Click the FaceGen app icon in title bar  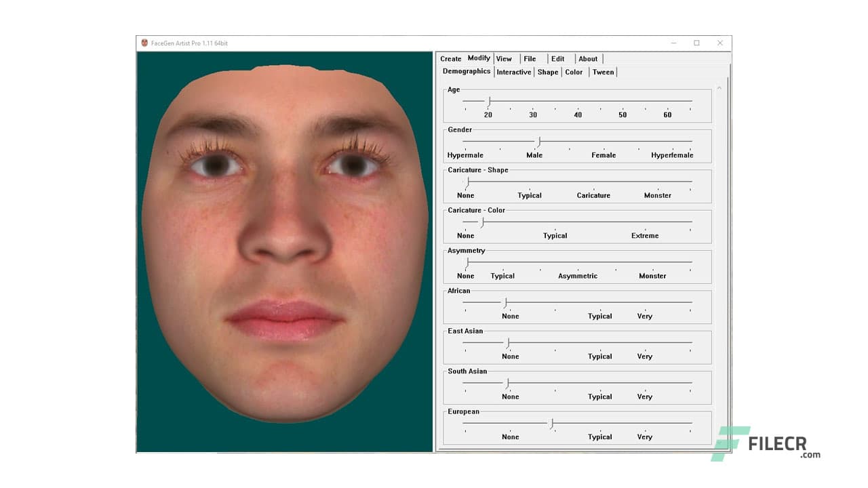pyautogui.click(x=143, y=42)
